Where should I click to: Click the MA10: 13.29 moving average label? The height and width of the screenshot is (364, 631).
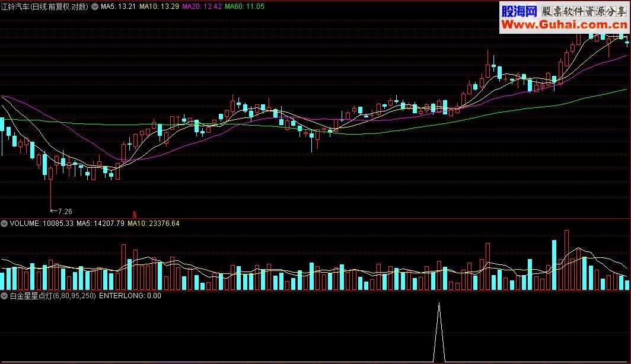[159, 7]
